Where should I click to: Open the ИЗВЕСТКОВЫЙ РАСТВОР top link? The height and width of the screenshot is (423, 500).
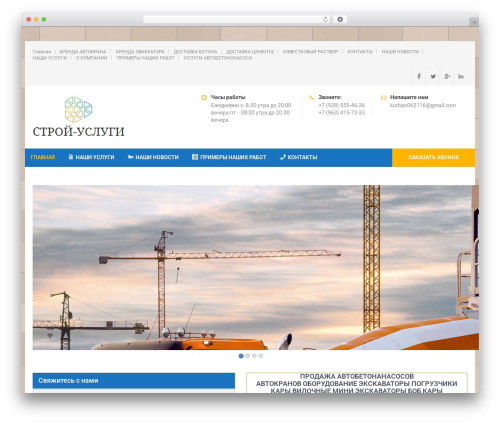(310, 52)
